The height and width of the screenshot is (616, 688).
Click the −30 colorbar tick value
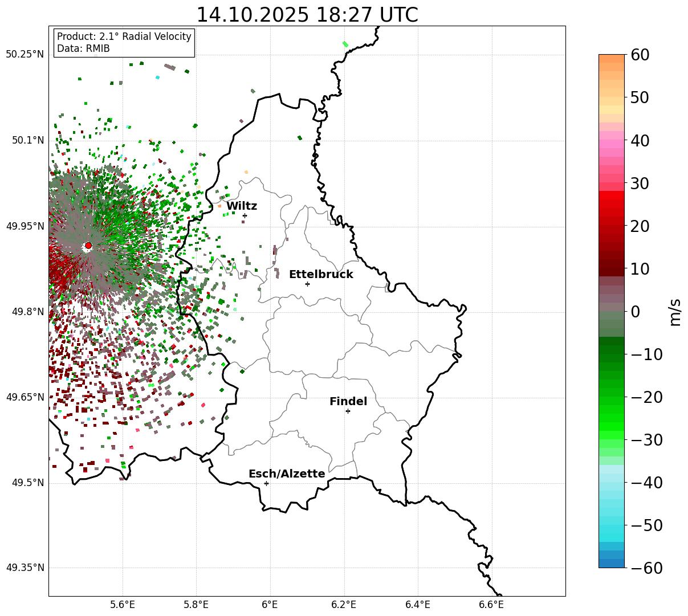pos(647,440)
